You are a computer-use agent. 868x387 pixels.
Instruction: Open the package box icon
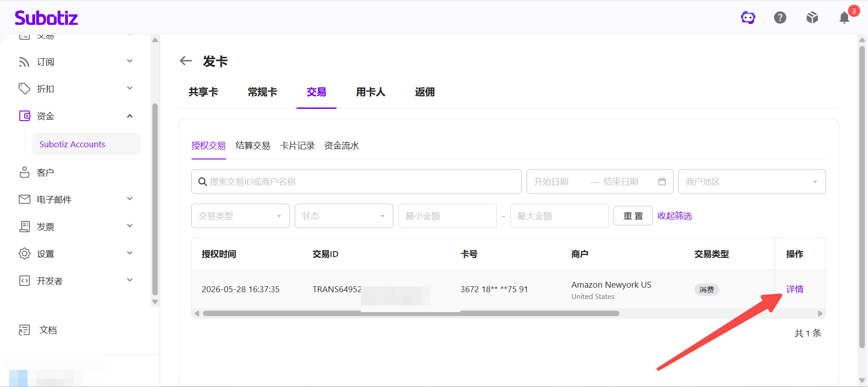pyautogui.click(x=812, y=18)
